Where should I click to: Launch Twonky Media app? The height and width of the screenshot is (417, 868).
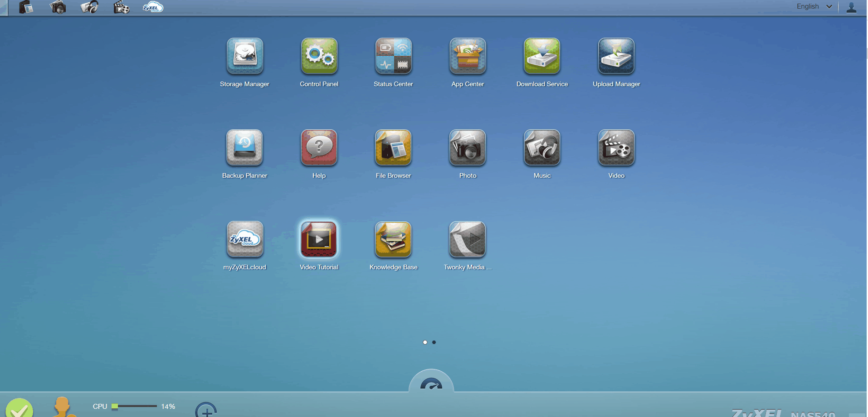coord(468,239)
